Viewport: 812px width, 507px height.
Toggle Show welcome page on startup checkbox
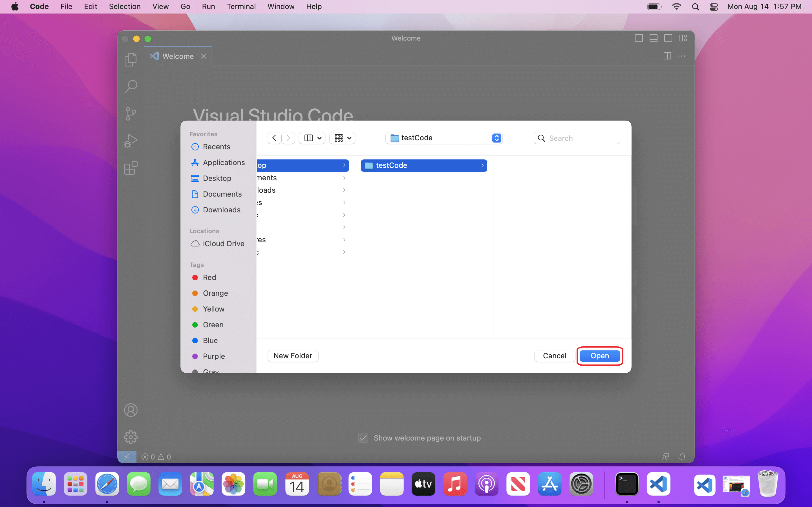(363, 438)
